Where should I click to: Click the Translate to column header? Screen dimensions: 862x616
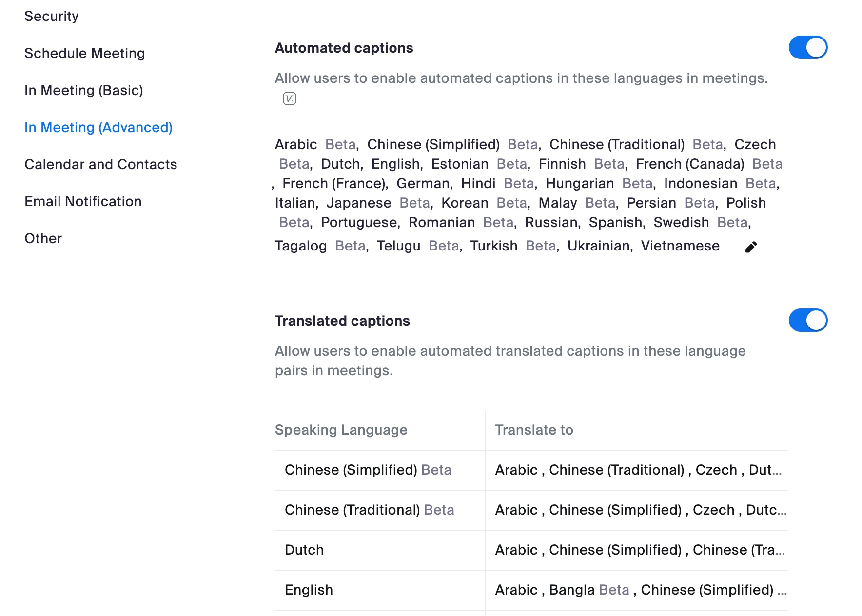click(x=534, y=430)
